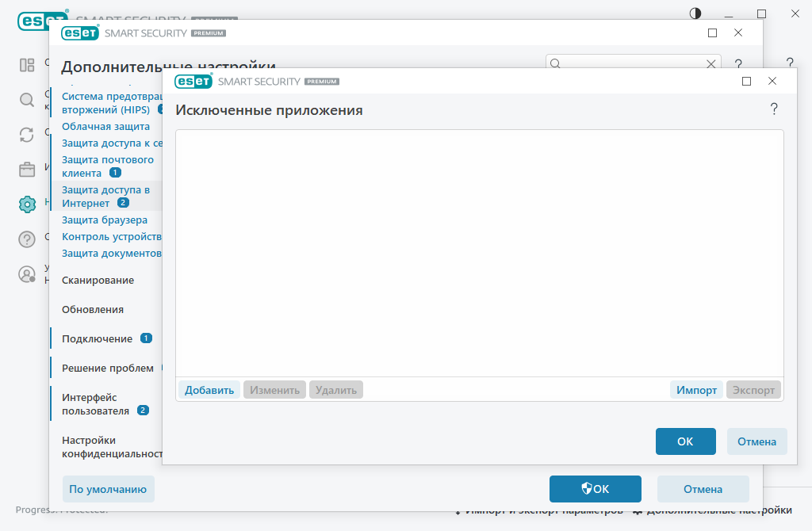The image size is (812, 531).
Task: Click По умолчанию in advanced settings
Action: pyautogui.click(x=108, y=489)
